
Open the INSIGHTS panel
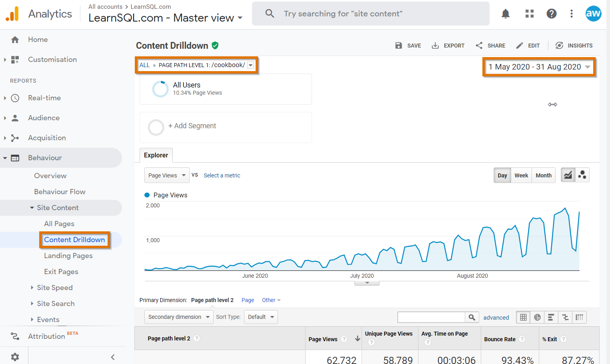(x=574, y=46)
